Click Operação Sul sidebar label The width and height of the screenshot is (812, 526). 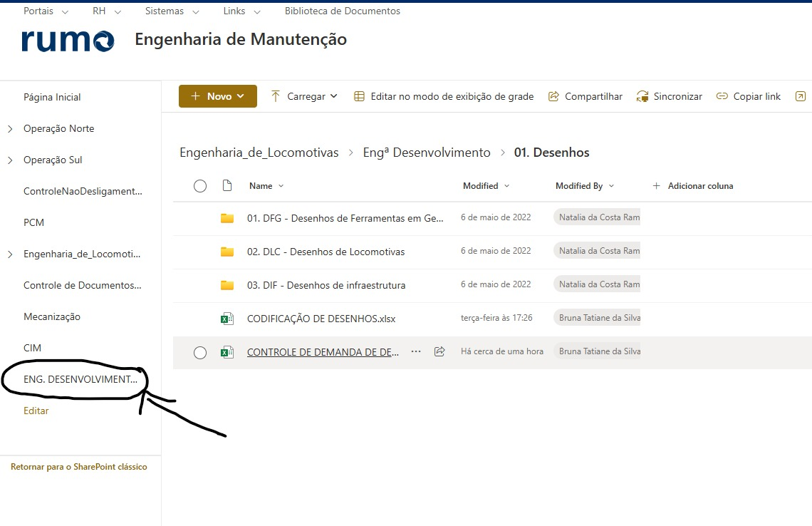(53, 160)
